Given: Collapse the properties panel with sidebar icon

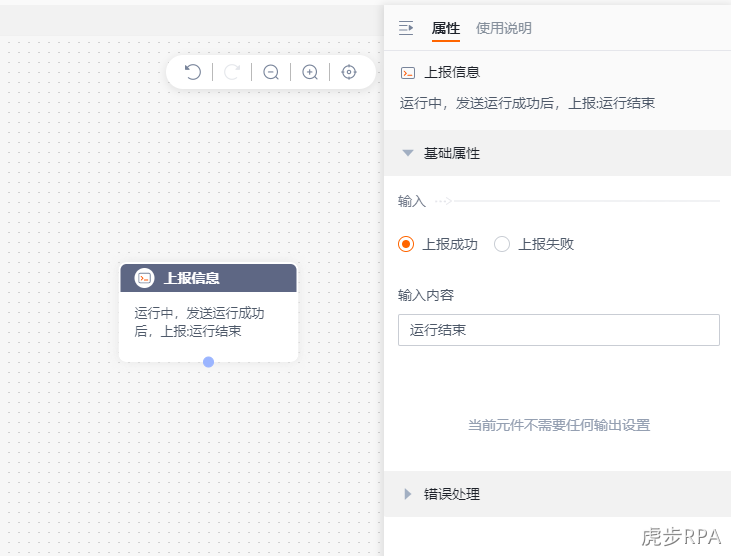Looking at the screenshot, I should click(406, 28).
